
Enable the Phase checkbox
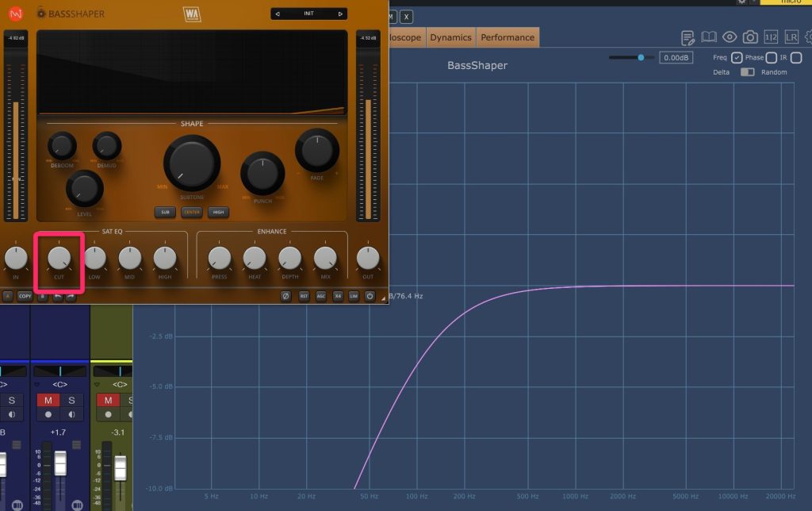click(771, 58)
